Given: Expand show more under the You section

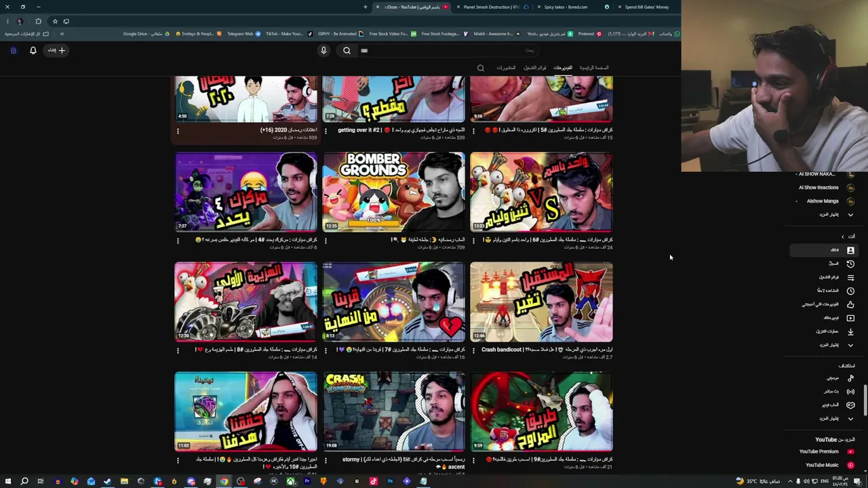Looking at the screenshot, I should [835, 345].
